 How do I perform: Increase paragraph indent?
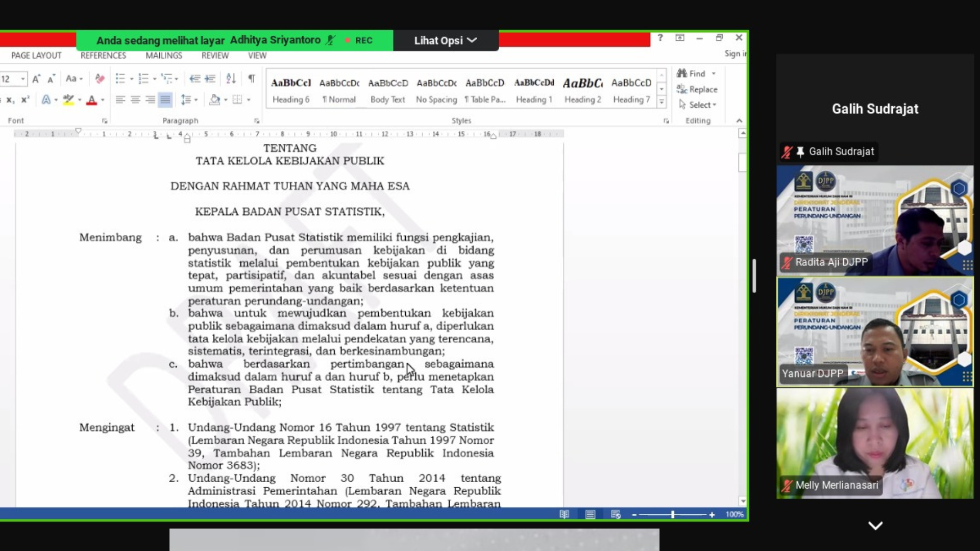point(210,79)
